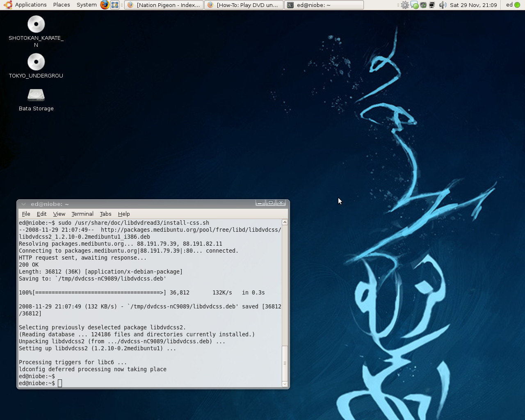This screenshot has width=525, height=420.
Task: Open the Places menu
Action: [x=62, y=5]
